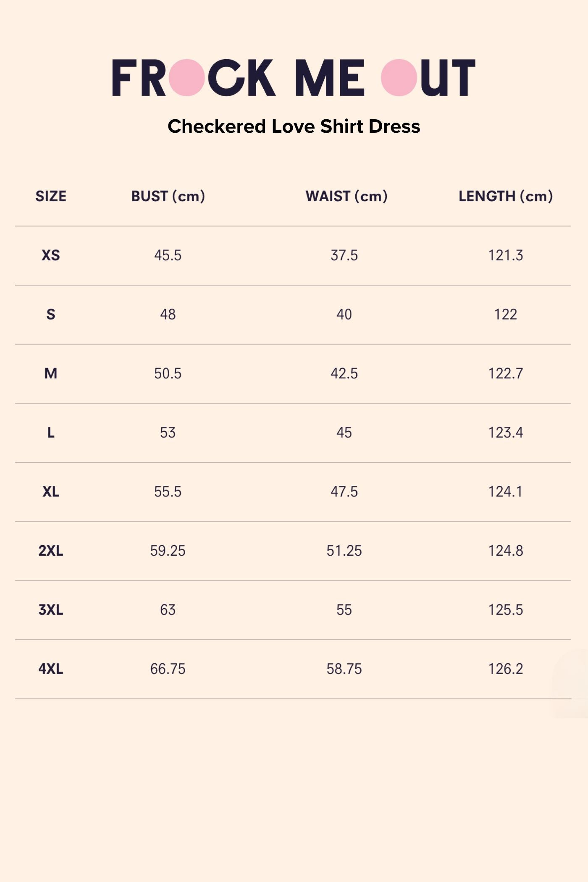588x882 pixels.
Task: Click the WAIST (cm) column header
Action: click(346, 196)
